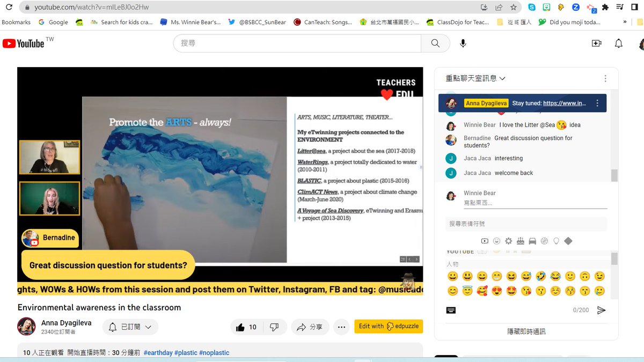Insert the rolling-on-floor laughing emoji

point(541,276)
